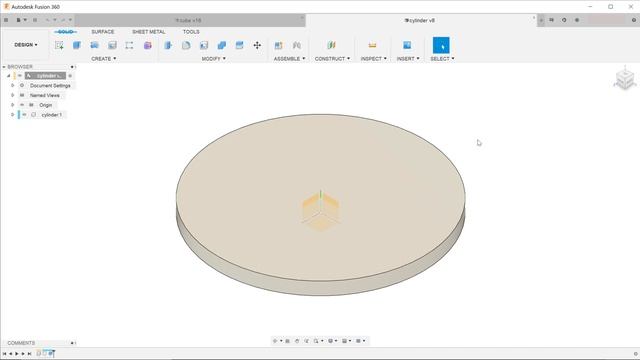Switch to the cube v18 document tab
The width and height of the screenshot is (640, 360).
click(190, 20)
